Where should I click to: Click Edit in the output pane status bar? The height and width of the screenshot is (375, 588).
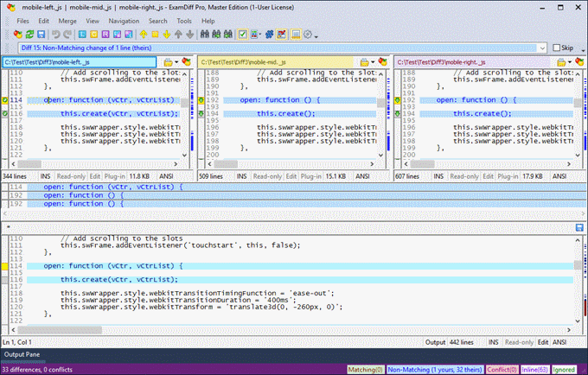point(543,342)
